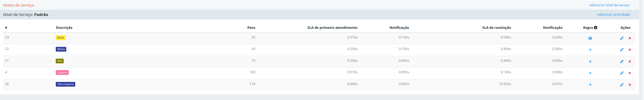Delete the Alta priority
644x100 pixels.
point(630,62)
